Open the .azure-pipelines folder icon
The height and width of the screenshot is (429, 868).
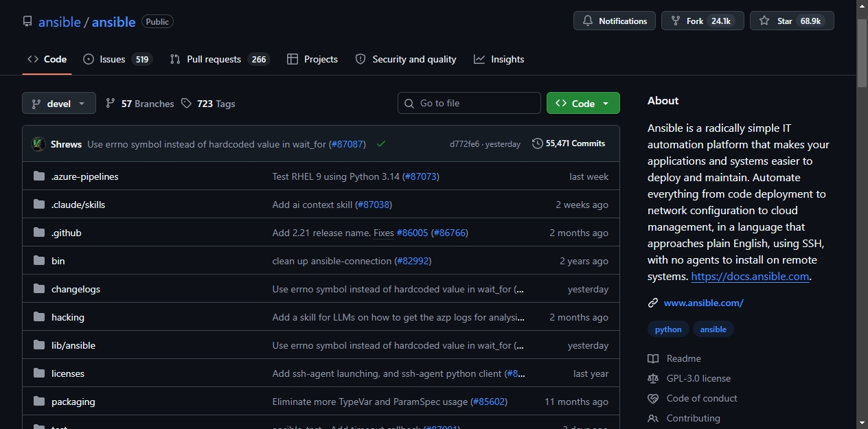(x=39, y=176)
